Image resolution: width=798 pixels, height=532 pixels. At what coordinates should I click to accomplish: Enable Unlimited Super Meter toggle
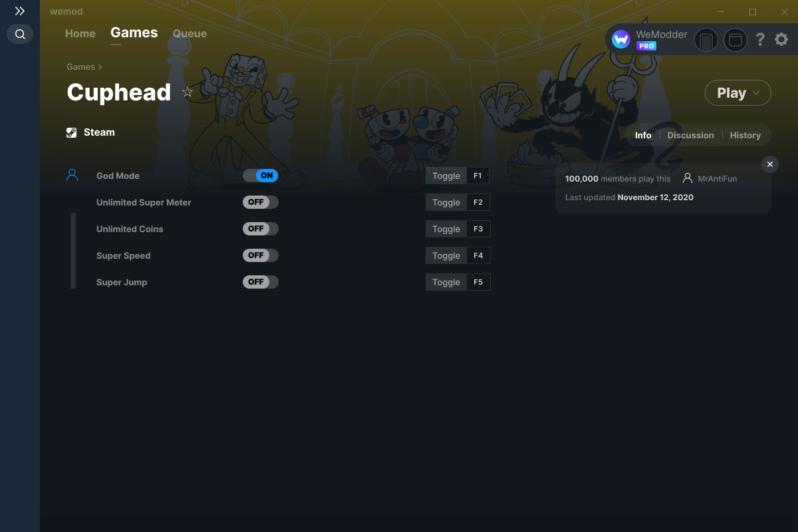[x=261, y=202]
